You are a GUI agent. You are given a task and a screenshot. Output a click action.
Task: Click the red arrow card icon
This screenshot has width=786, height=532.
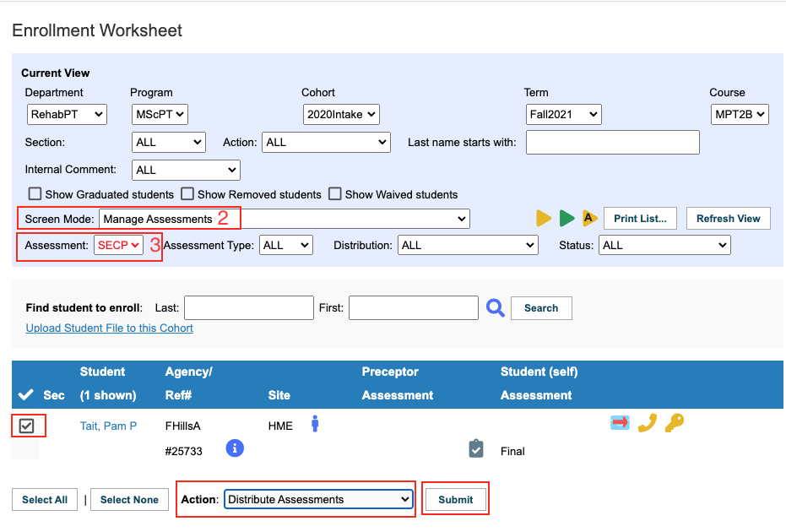pos(620,423)
